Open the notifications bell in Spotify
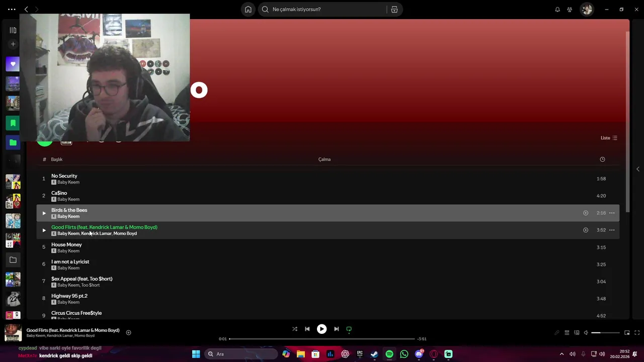This screenshot has height=362, width=644. click(557, 9)
